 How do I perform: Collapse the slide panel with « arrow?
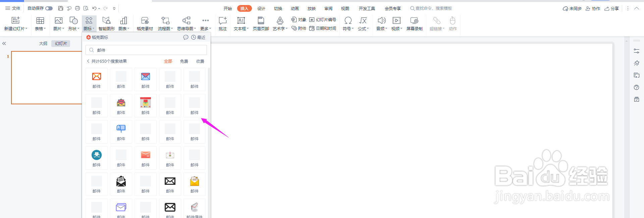(x=4, y=44)
